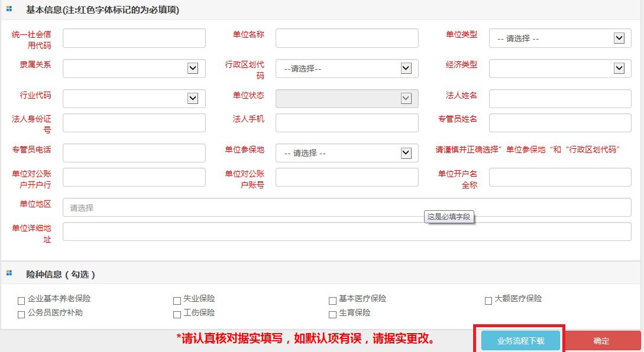Tick the 失业保险 checkbox
The height and width of the screenshot is (352, 644).
point(177,300)
